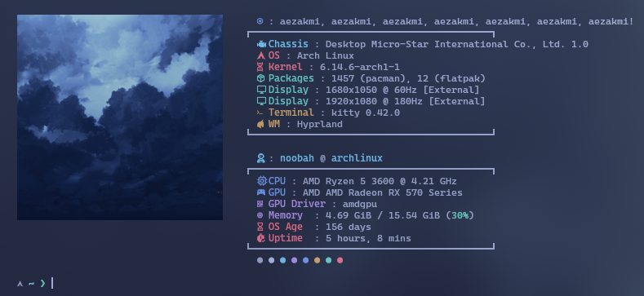The image size is (644, 296).
Task: Click the 'Arch Linux' value
Action: pyautogui.click(x=326, y=55)
